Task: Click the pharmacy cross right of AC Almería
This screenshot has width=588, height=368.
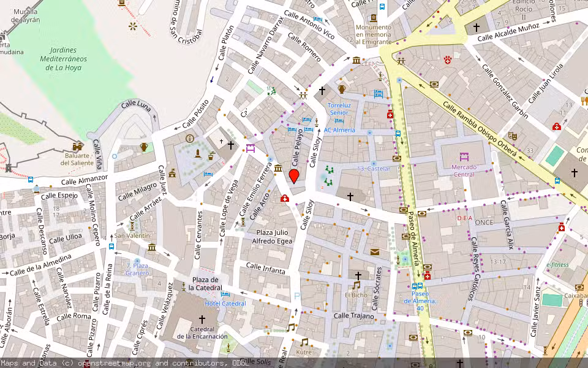Action: [390, 114]
